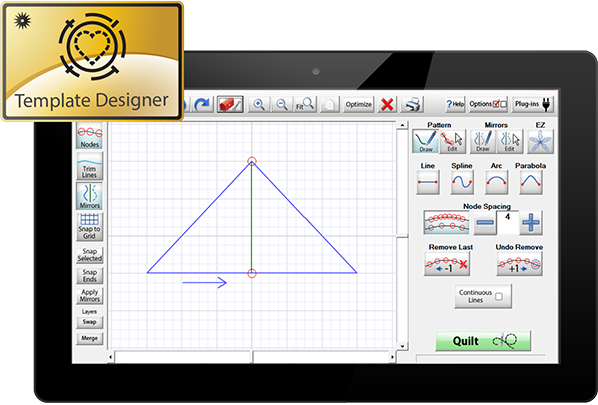Increase node spacing with plus button
This screenshot has width=598, height=405.
tap(530, 222)
